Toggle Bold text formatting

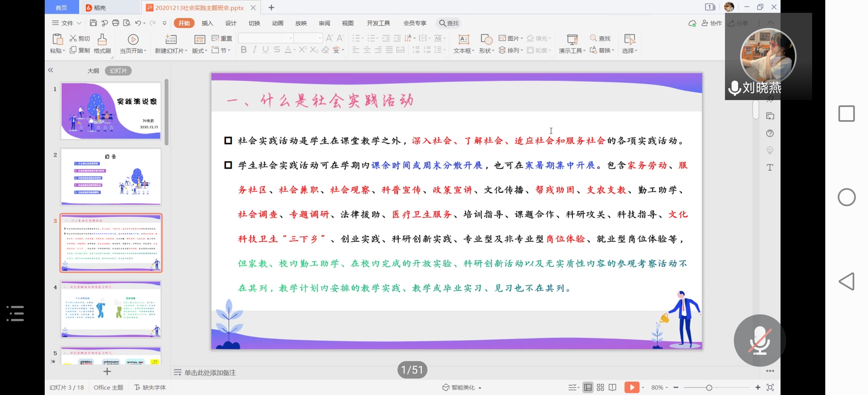tap(244, 50)
